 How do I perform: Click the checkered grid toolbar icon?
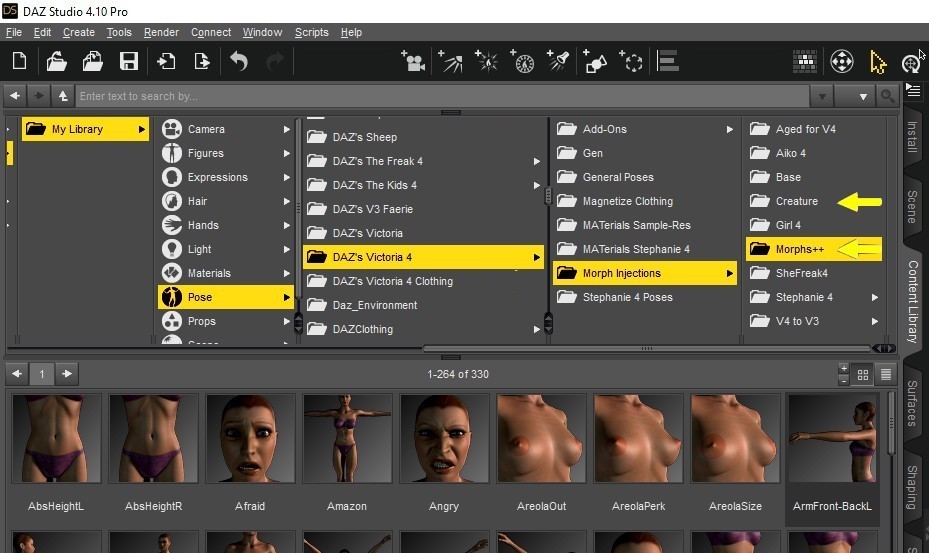click(805, 61)
